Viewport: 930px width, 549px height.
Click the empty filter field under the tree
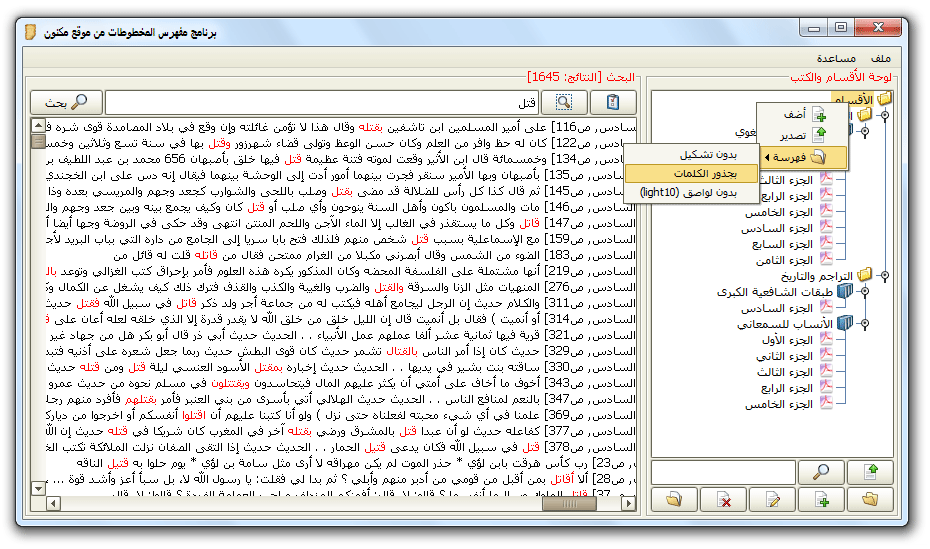point(723,473)
